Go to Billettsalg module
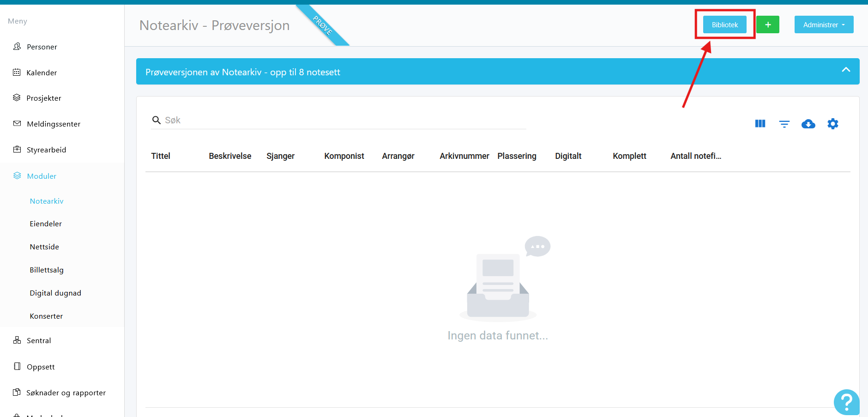Image resolution: width=868 pixels, height=417 pixels. (47, 270)
